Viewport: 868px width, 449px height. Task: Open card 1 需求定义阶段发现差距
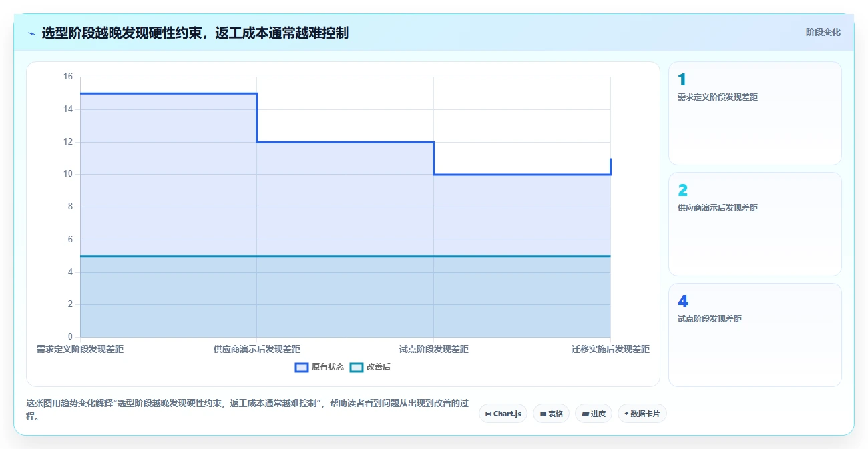[x=755, y=113]
